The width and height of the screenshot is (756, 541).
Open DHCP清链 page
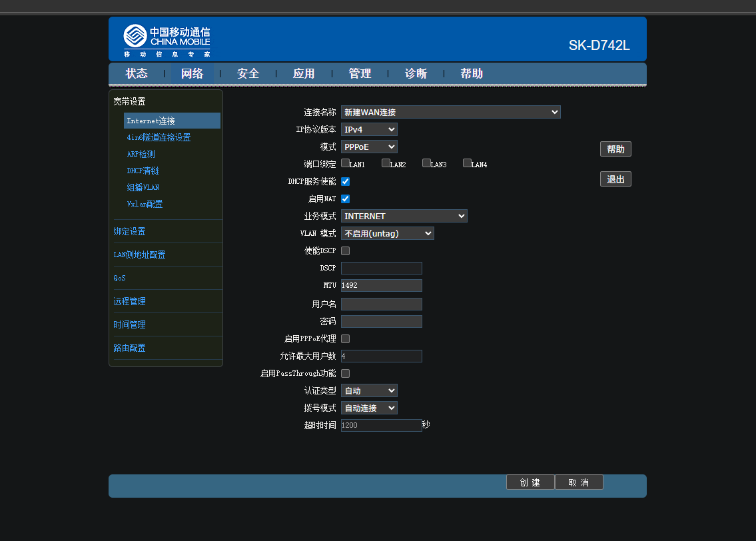pos(143,171)
